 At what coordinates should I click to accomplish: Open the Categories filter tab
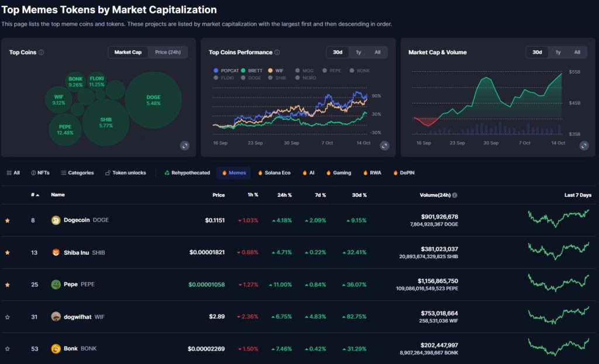tap(77, 173)
